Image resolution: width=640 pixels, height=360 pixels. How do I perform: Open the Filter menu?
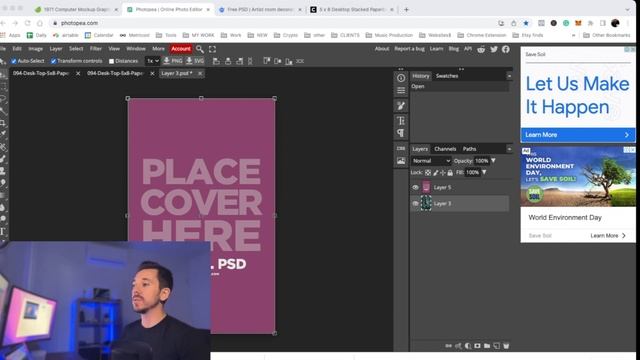tap(96, 49)
